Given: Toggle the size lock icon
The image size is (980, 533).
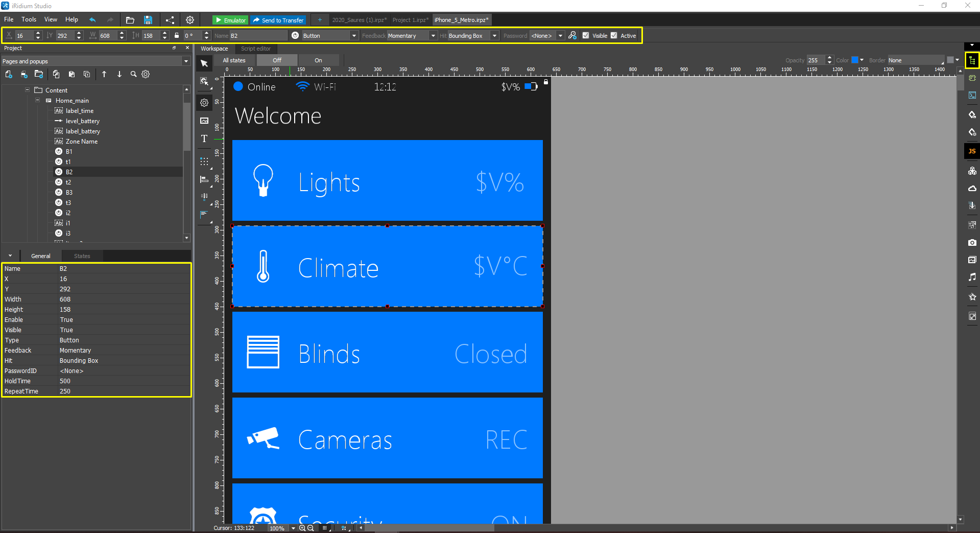Looking at the screenshot, I should (177, 35).
